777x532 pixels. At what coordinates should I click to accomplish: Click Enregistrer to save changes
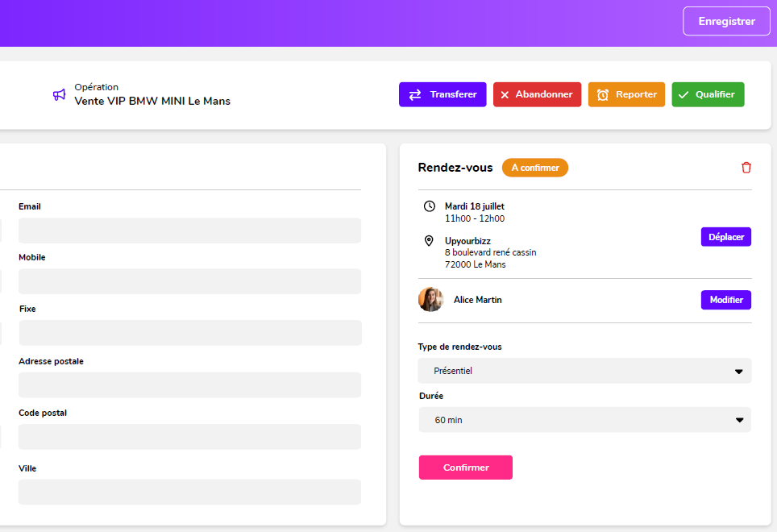726,21
